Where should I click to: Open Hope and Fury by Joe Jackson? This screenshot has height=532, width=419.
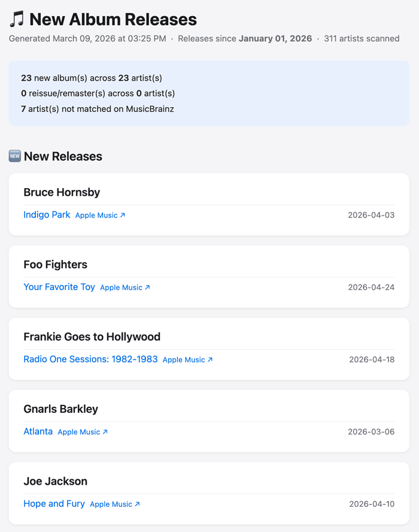[54, 504]
